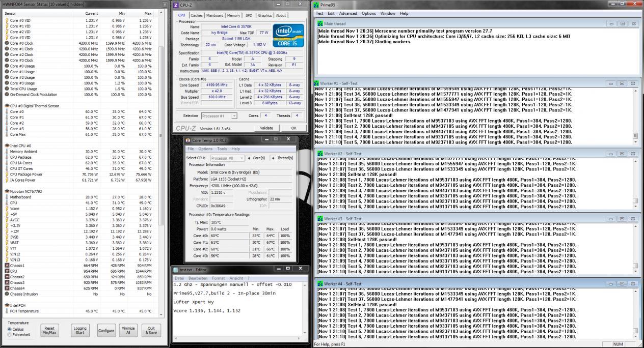Click the Minimize All button
This screenshot has width=644, height=348.
(x=128, y=331)
